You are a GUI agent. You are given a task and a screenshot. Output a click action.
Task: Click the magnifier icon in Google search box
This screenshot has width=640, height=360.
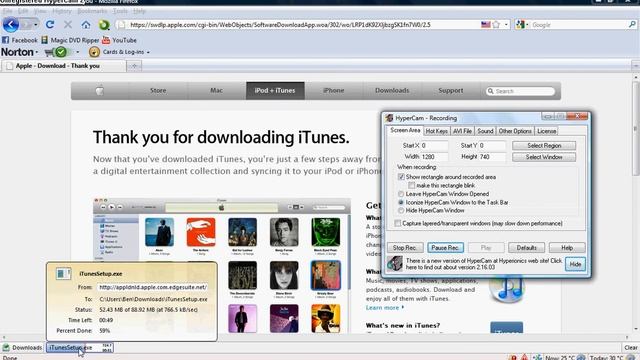coord(632,24)
